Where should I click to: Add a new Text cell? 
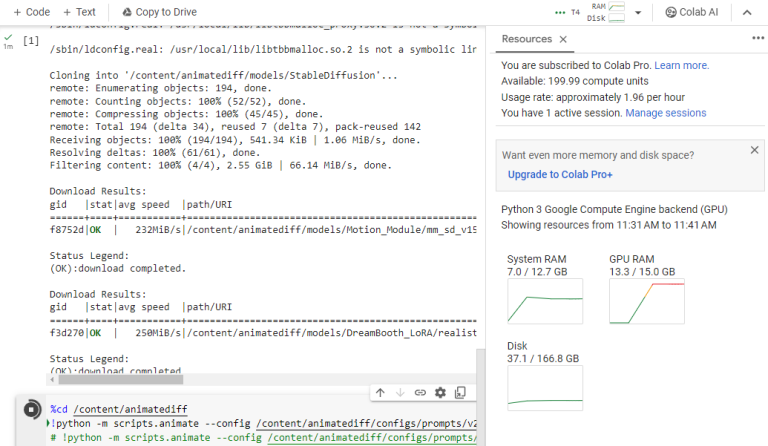[x=79, y=12]
